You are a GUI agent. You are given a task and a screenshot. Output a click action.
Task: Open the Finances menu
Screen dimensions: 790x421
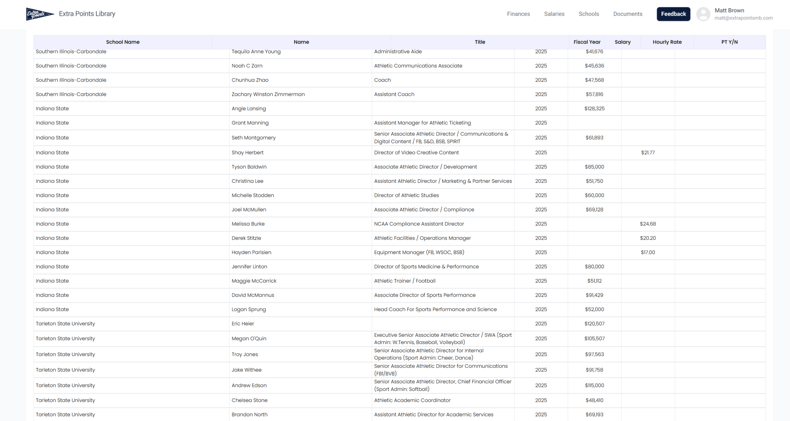point(518,14)
